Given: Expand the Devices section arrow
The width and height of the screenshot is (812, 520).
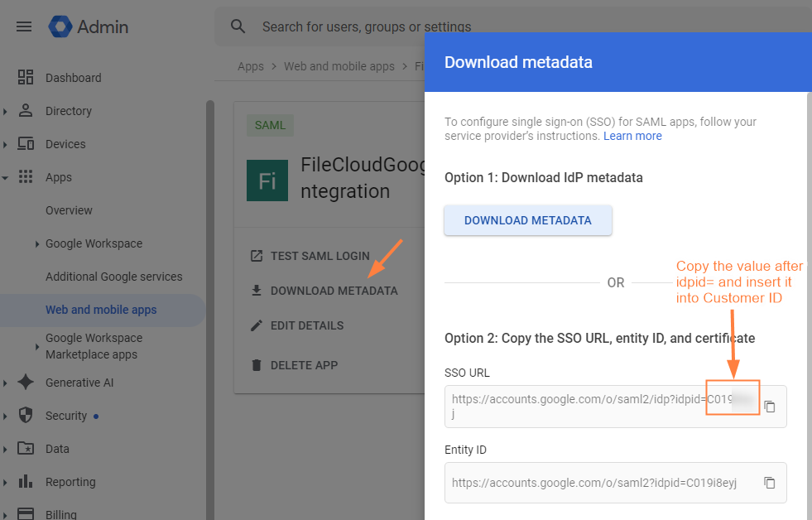Looking at the screenshot, I should point(6,144).
